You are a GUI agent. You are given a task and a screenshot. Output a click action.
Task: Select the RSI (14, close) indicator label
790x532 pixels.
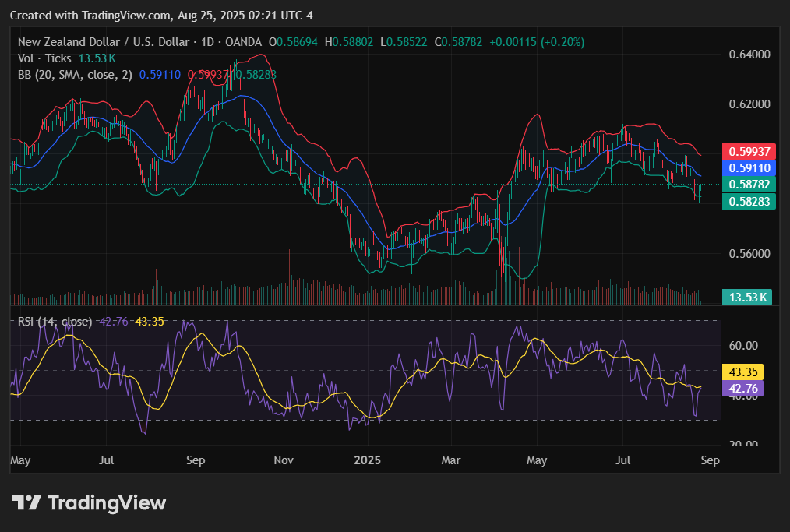55,322
